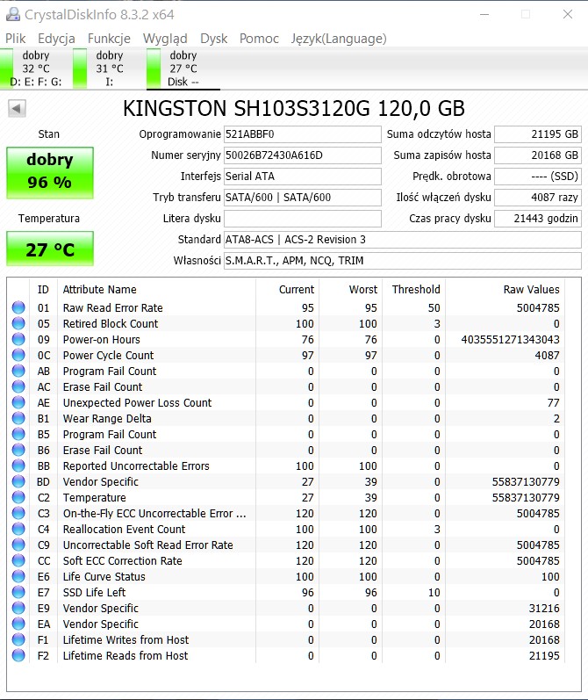
Task: Click power-on hours value 21443 godzin
Action: [x=538, y=219]
